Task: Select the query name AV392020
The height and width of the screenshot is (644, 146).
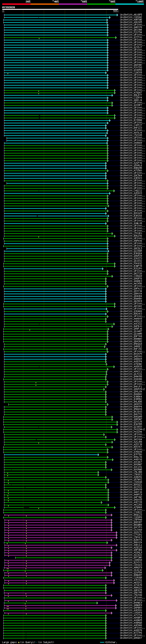Action: [x=8, y=7]
